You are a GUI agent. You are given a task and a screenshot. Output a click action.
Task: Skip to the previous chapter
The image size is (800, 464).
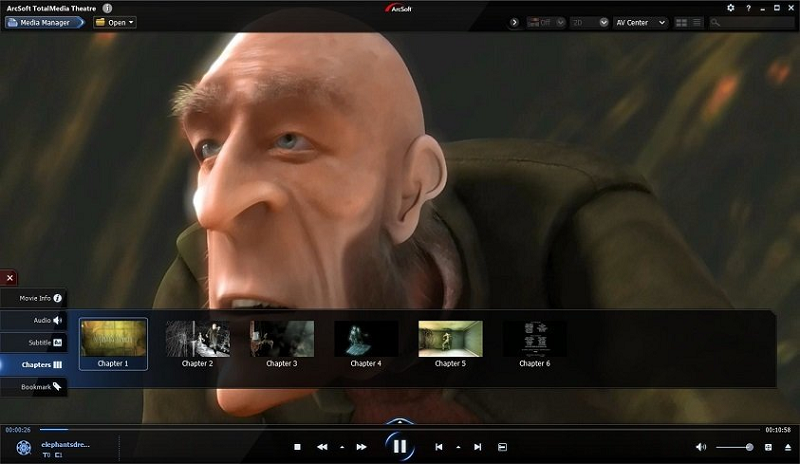(x=439, y=447)
